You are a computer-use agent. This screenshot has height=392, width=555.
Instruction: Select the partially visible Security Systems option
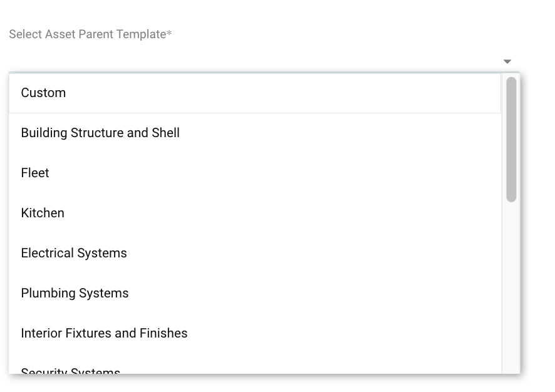(70, 371)
